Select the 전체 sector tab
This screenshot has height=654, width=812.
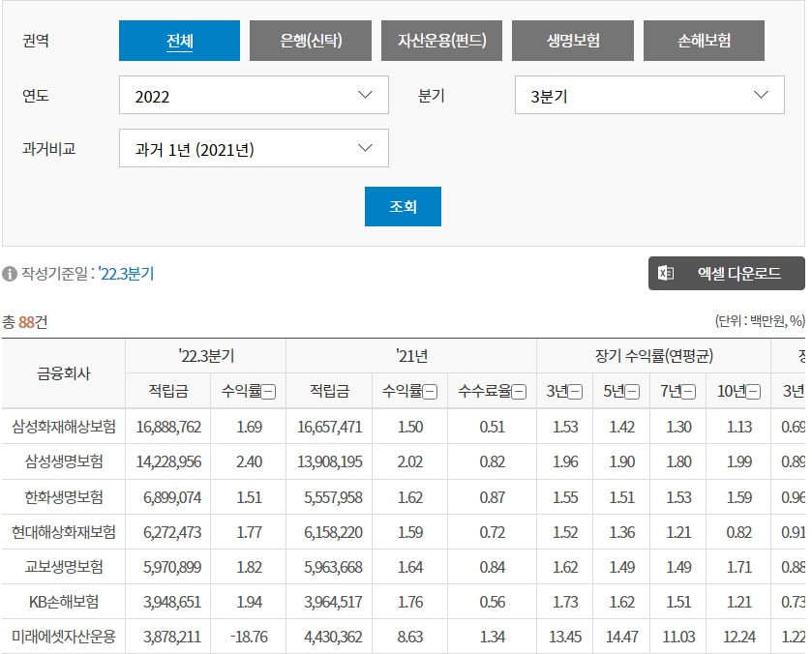pos(179,41)
